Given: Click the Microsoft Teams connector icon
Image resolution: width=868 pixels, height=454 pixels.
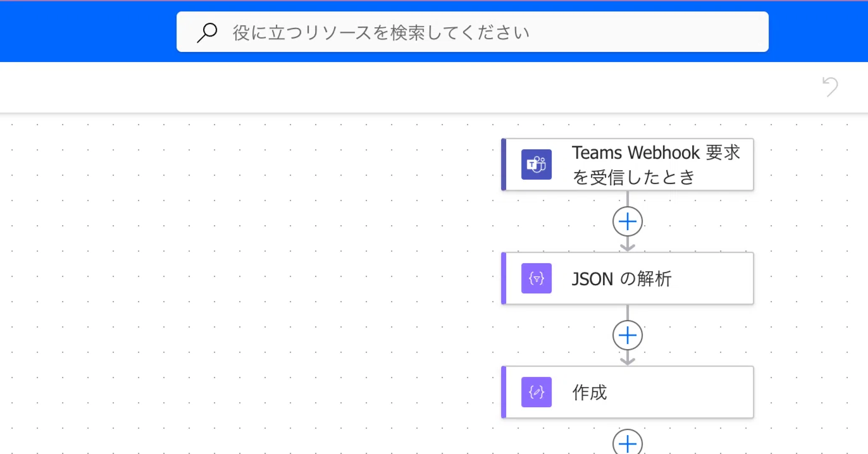Looking at the screenshot, I should point(536,164).
